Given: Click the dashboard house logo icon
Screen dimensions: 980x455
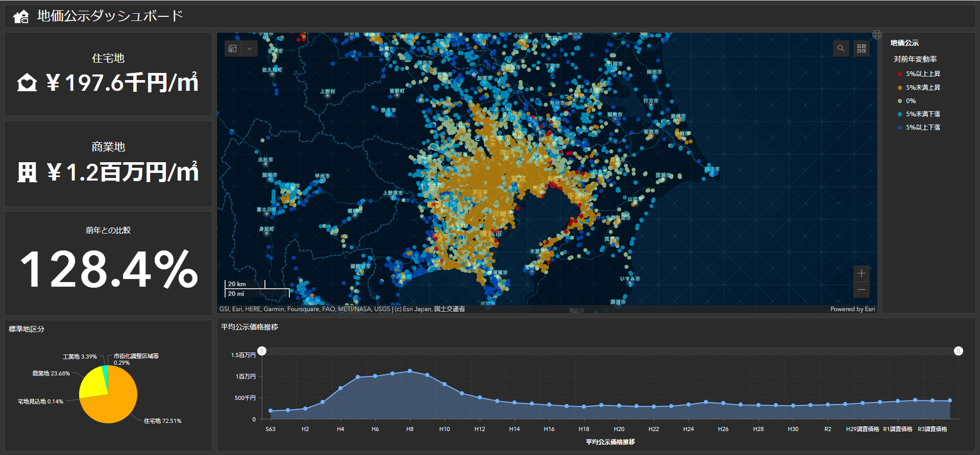Looking at the screenshot, I should [21, 17].
